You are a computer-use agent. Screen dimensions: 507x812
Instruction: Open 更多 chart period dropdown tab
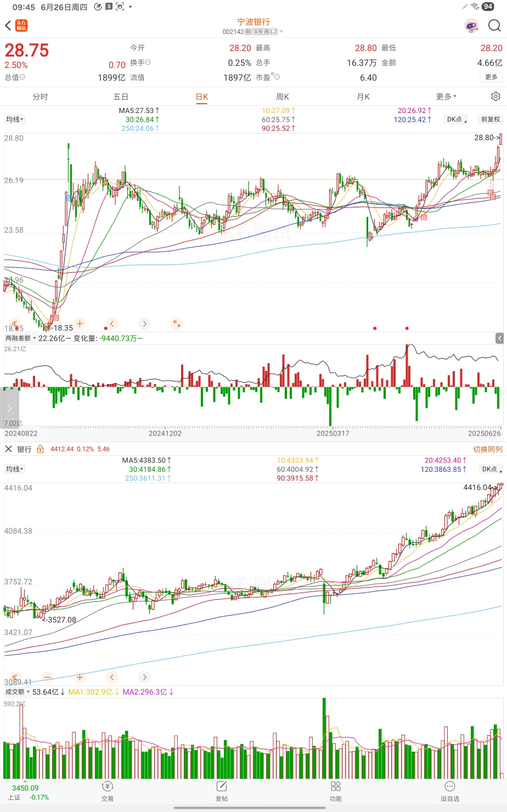(x=446, y=97)
